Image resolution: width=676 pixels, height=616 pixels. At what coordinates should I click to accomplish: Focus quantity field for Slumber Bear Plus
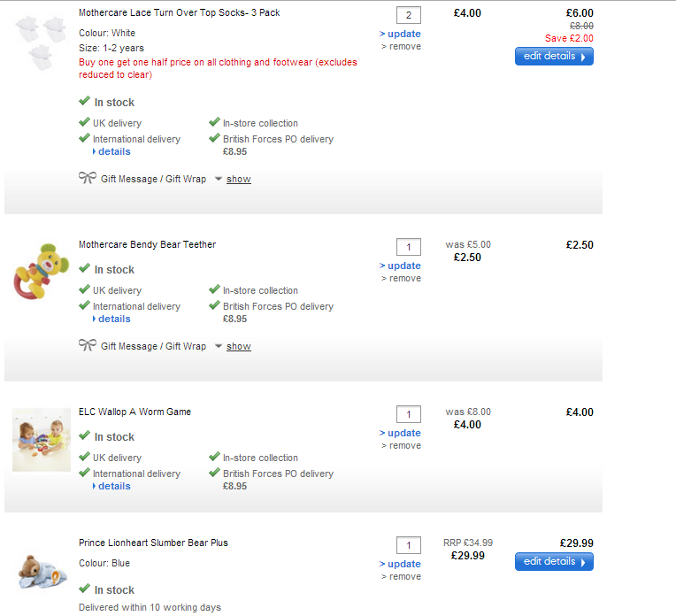click(408, 545)
